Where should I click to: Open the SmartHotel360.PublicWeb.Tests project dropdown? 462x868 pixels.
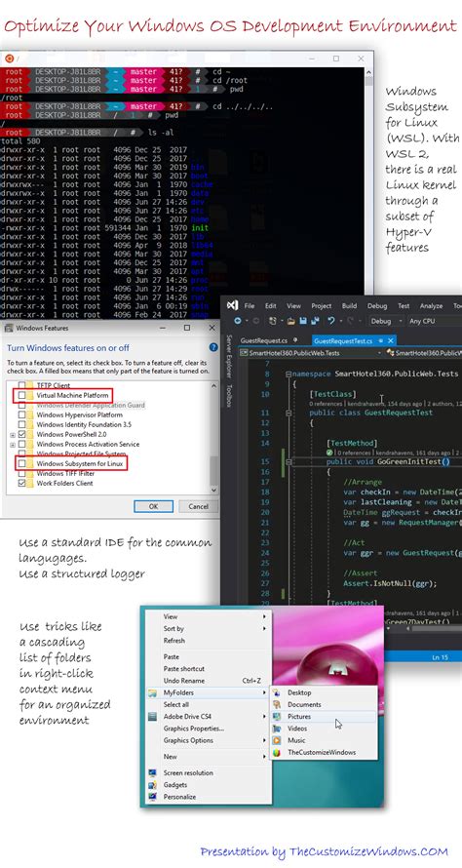(310, 352)
